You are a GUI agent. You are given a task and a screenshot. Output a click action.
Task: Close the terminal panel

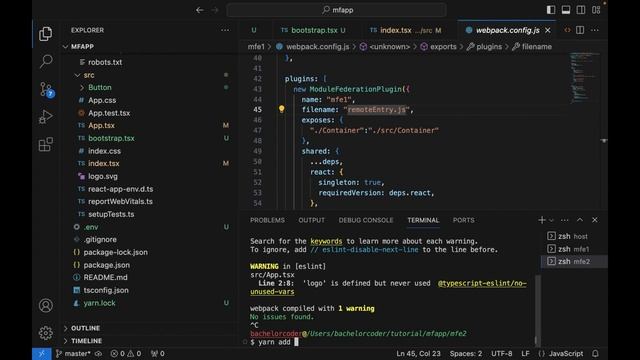(595, 220)
